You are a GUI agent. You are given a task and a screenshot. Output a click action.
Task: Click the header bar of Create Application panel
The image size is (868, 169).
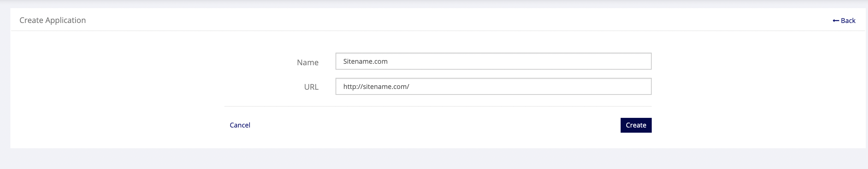pyautogui.click(x=438, y=20)
